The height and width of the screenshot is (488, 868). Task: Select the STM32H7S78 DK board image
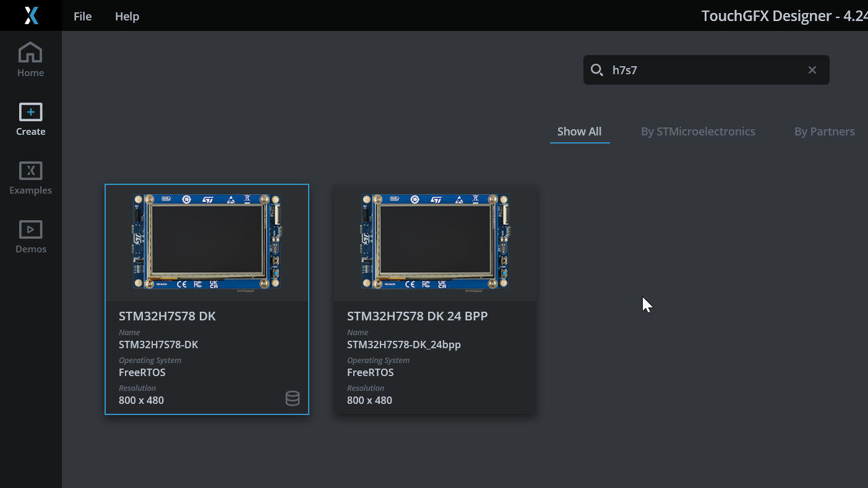(x=207, y=242)
